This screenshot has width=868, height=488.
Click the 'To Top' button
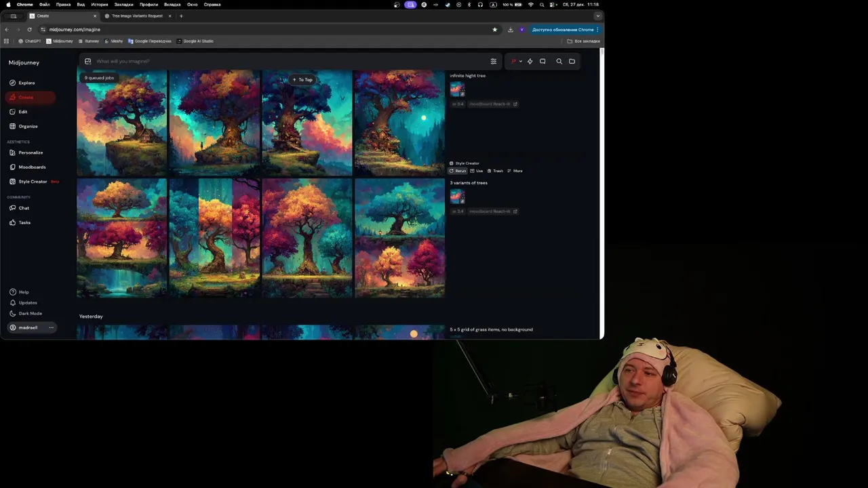(x=302, y=79)
